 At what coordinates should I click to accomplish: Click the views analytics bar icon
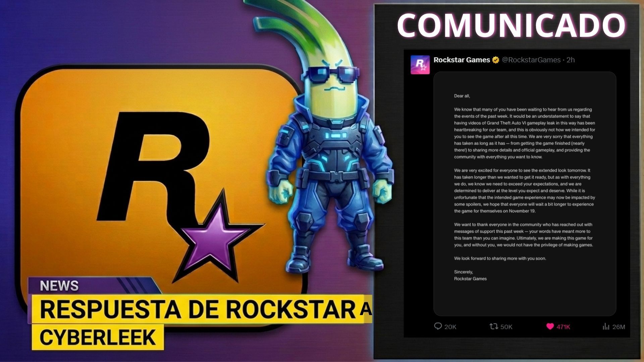[x=606, y=326]
